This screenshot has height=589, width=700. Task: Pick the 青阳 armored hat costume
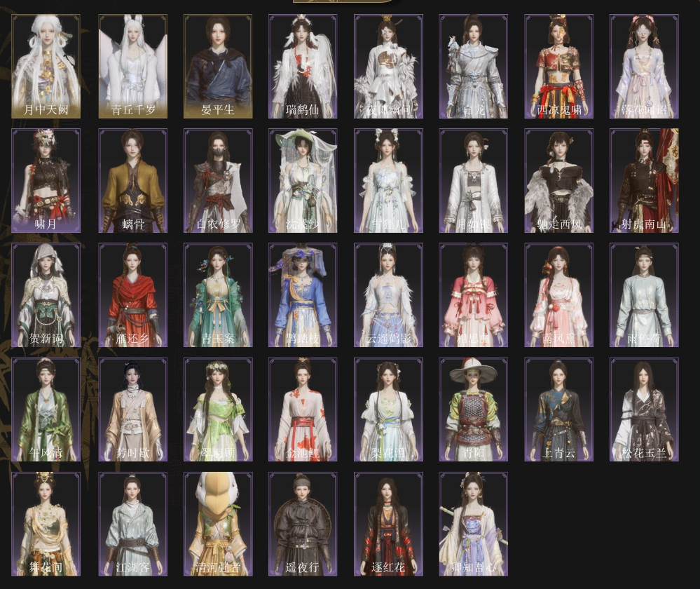[x=474, y=409]
